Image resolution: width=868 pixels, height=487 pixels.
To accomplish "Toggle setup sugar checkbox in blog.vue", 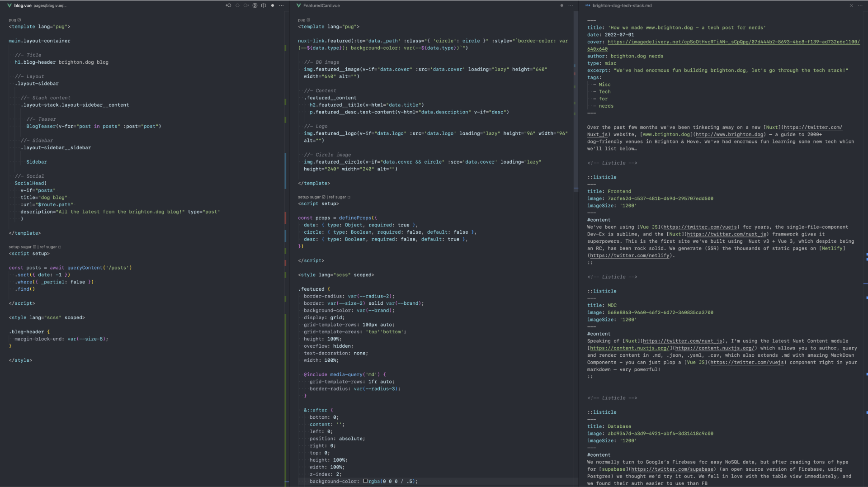I will [34, 247].
